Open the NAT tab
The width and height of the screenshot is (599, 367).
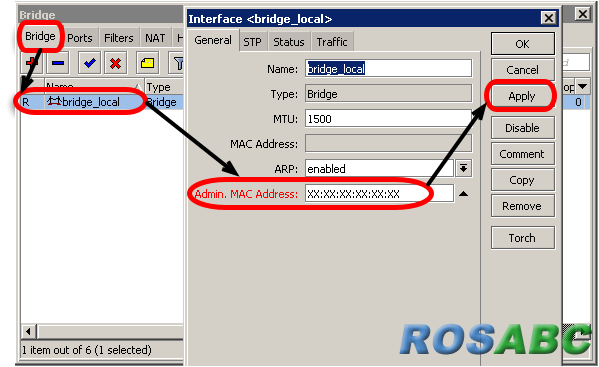(155, 38)
